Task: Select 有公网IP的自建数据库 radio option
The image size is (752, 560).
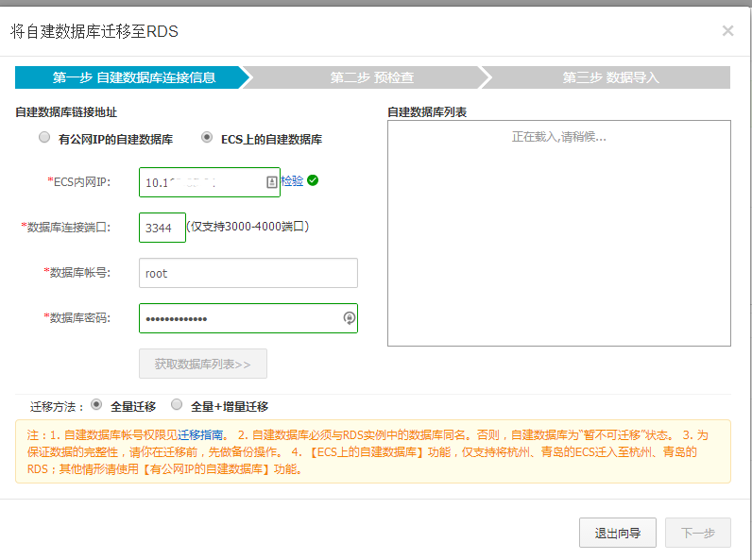Action: point(44,138)
